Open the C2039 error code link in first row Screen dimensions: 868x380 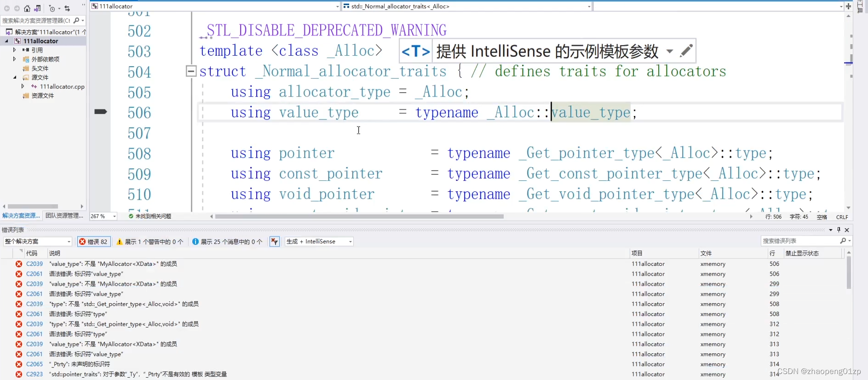(x=34, y=264)
